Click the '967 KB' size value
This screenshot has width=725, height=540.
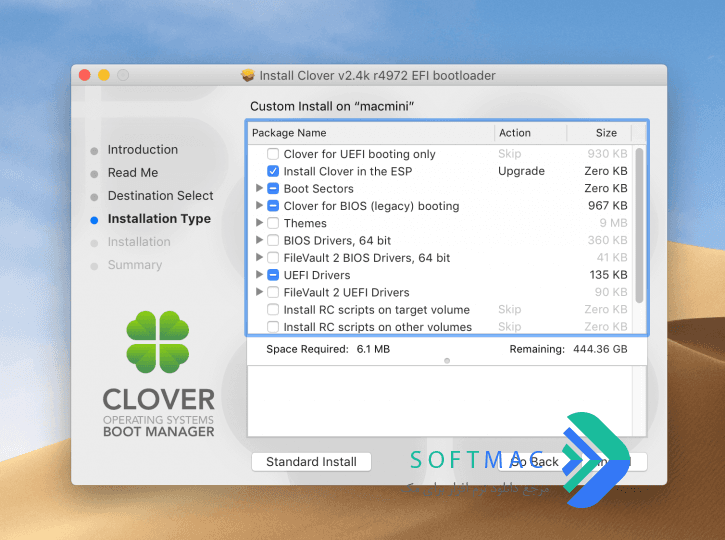(x=607, y=205)
